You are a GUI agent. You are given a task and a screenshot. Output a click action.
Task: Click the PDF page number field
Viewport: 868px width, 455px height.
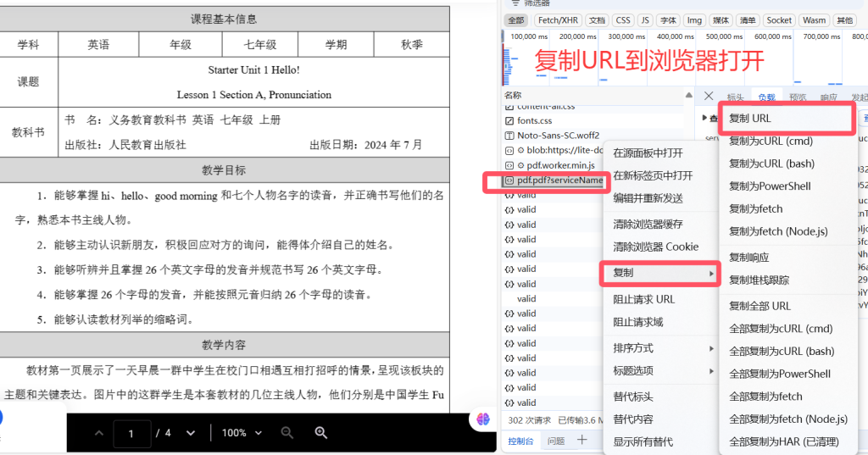pyautogui.click(x=131, y=434)
